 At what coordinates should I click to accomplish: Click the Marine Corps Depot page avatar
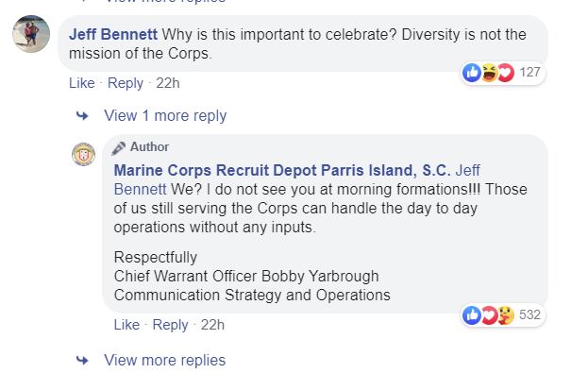click(x=83, y=154)
